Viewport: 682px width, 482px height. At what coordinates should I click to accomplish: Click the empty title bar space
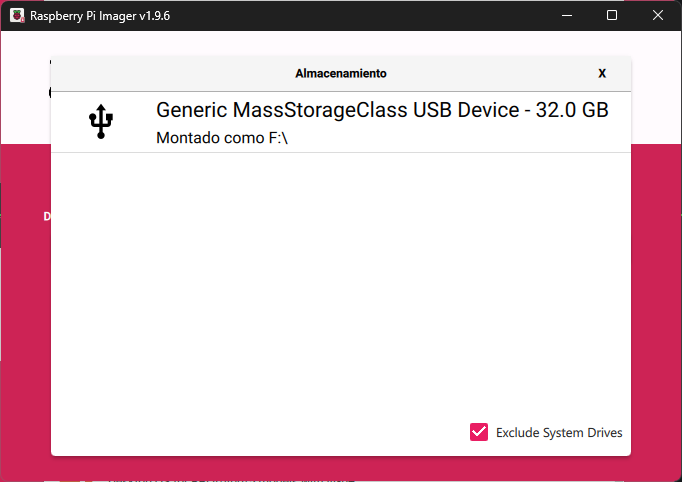(x=350, y=16)
